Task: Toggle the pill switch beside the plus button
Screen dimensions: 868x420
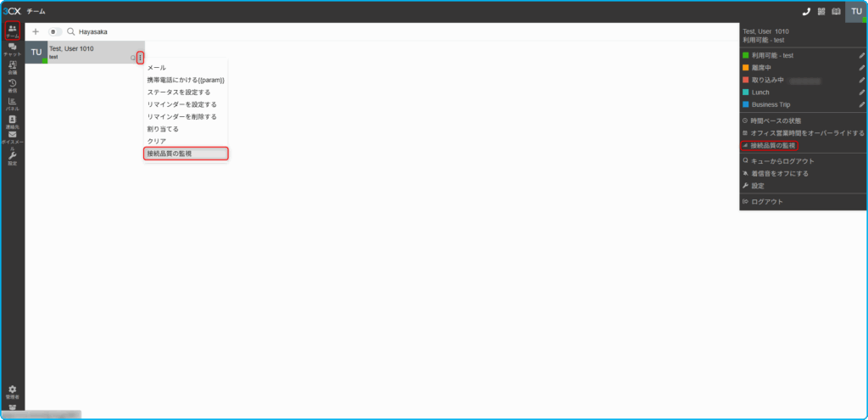Action: (x=55, y=32)
